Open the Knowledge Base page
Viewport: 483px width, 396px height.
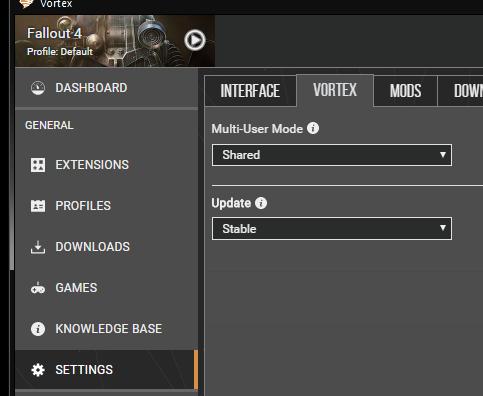coord(107,329)
